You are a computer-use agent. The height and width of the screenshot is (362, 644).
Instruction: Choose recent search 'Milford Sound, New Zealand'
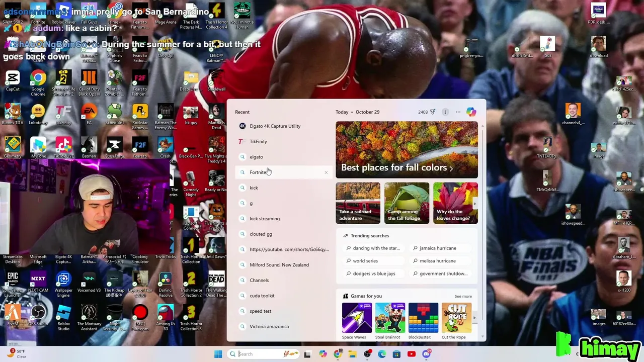point(283,265)
